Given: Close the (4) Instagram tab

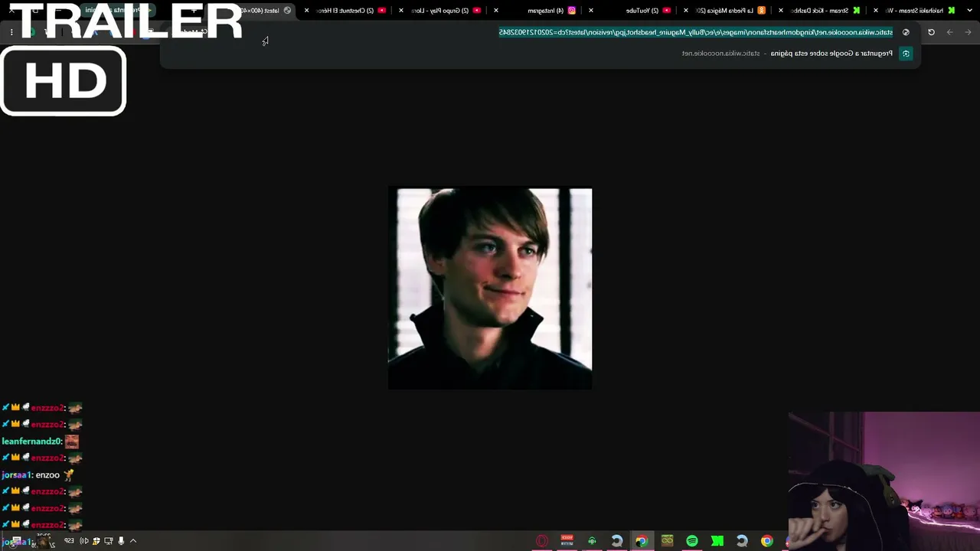Looking at the screenshot, I should 496,11.
